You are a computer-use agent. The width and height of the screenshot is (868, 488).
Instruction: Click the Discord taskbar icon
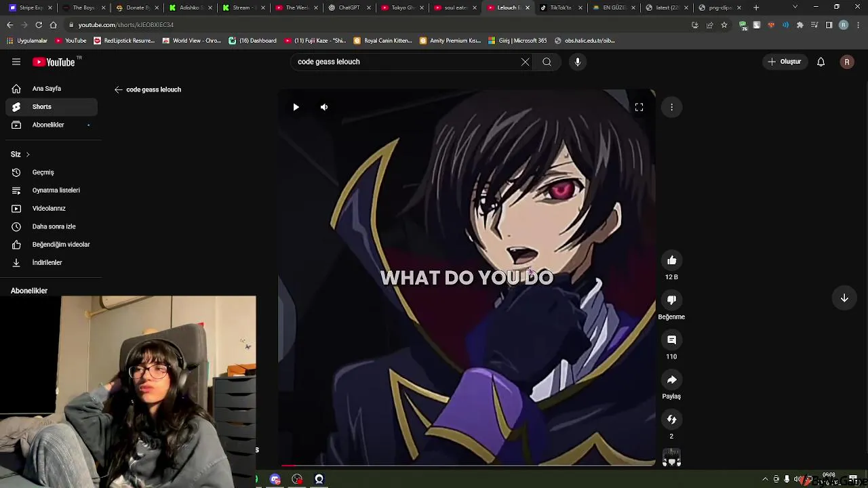pos(275,479)
